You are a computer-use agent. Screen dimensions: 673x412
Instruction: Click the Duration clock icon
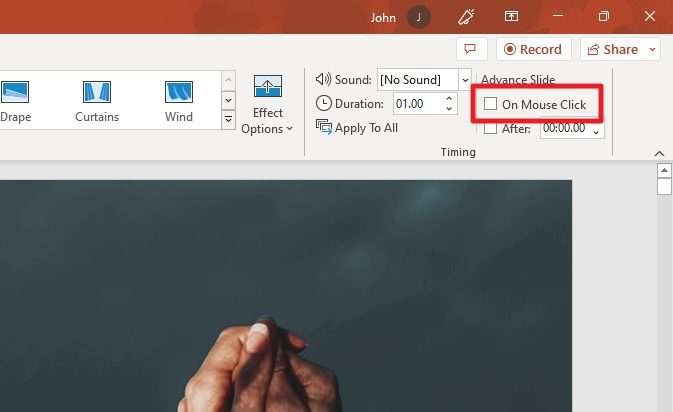pyautogui.click(x=324, y=103)
